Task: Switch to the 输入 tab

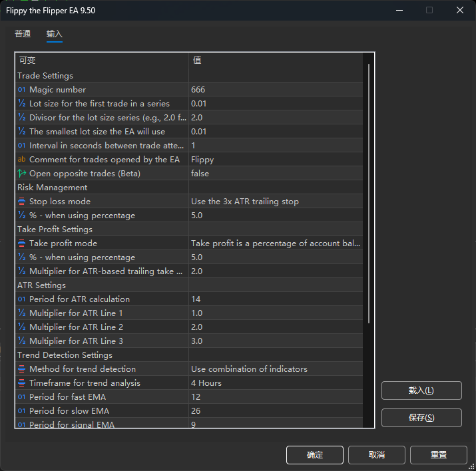Action: click(55, 34)
